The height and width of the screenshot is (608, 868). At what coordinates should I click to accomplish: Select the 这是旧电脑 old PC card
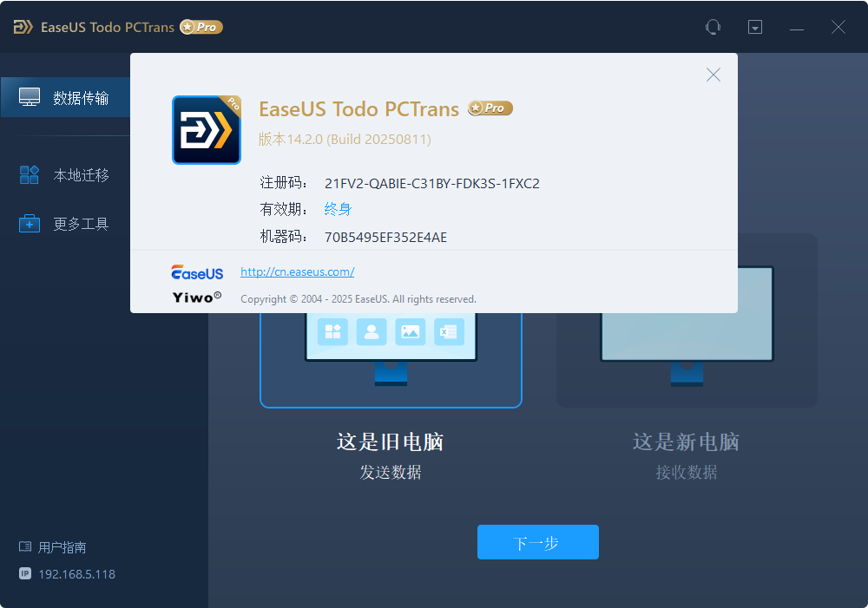(x=391, y=360)
